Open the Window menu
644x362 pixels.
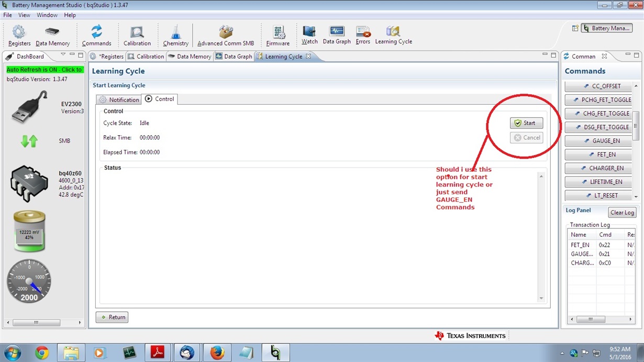[47, 15]
